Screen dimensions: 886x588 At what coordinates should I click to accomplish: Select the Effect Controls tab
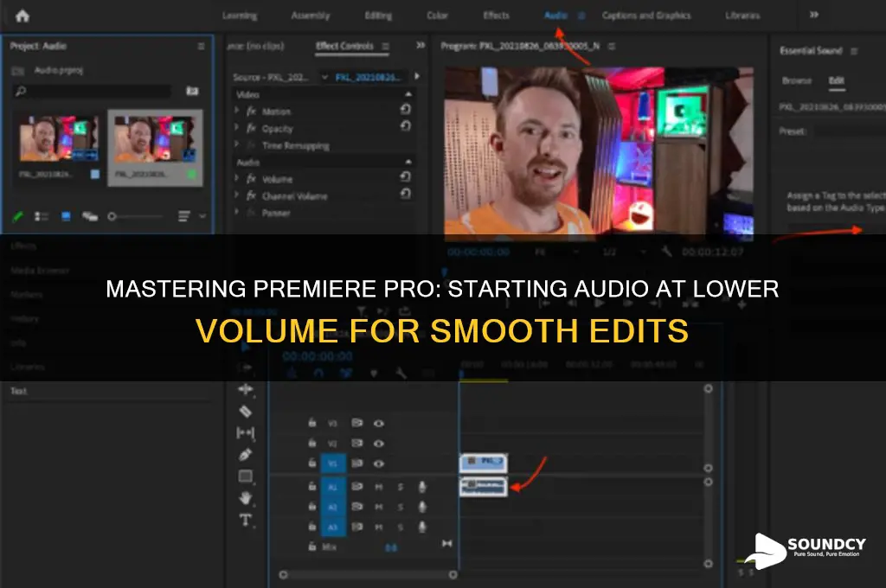click(344, 47)
